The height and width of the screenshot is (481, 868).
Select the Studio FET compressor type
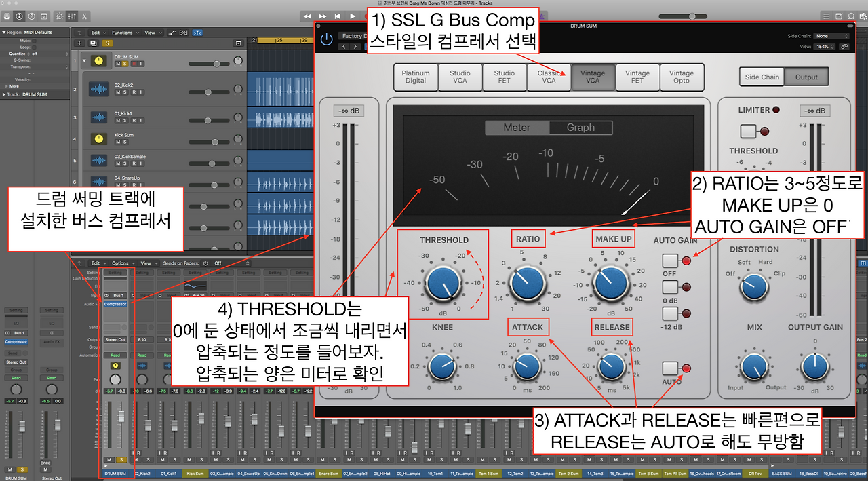(x=504, y=77)
